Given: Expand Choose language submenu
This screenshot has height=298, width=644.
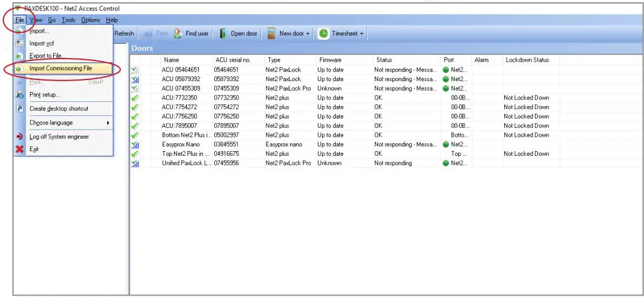Looking at the screenshot, I should click(x=63, y=123).
